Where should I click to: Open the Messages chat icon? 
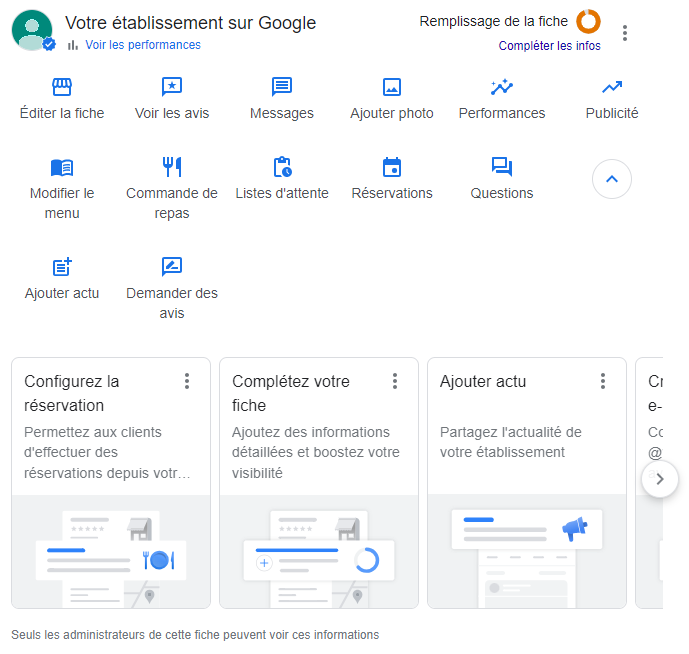pos(282,87)
